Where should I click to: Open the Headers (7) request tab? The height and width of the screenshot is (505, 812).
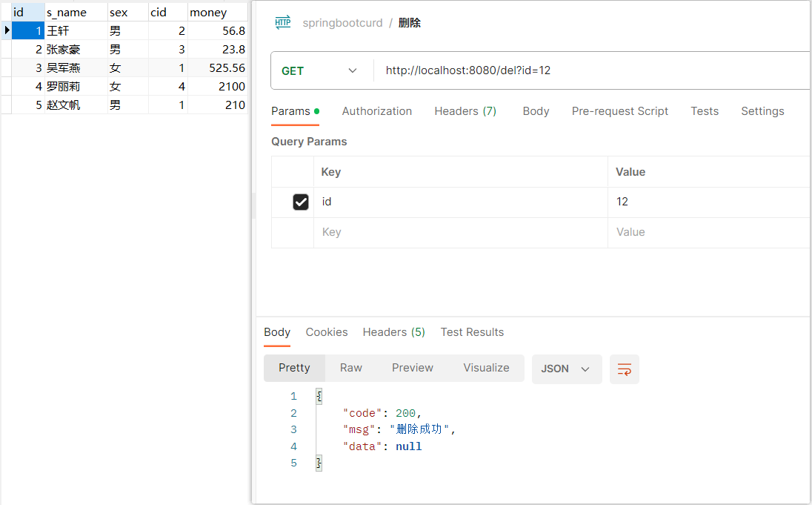(465, 111)
